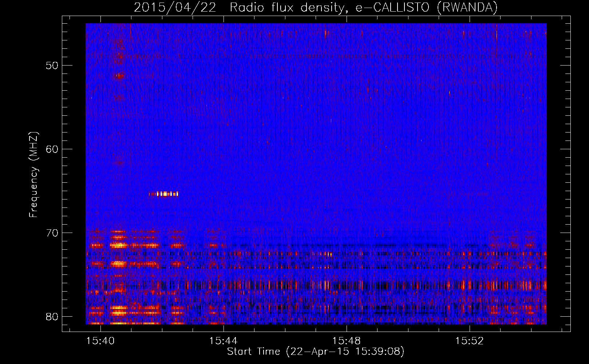Click the 80 frequency tick label
Screen dimensions: 589x364
click(x=52, y=317)
